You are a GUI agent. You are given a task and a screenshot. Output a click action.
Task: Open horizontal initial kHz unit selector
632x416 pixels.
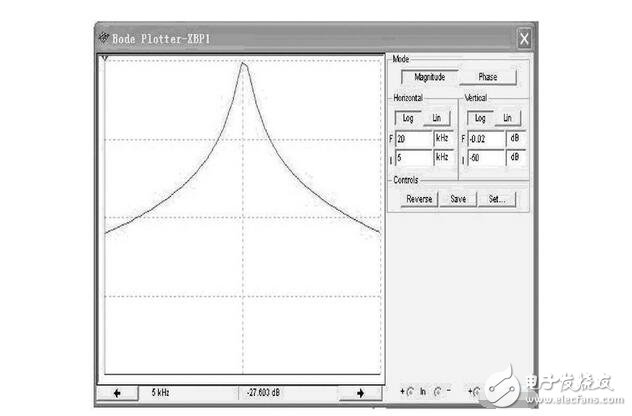[442, 158]
